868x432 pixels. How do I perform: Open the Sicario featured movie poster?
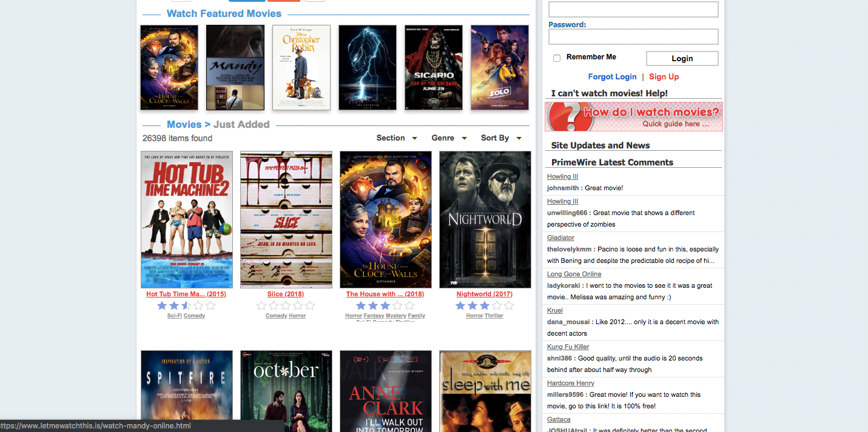coord(434,67)
